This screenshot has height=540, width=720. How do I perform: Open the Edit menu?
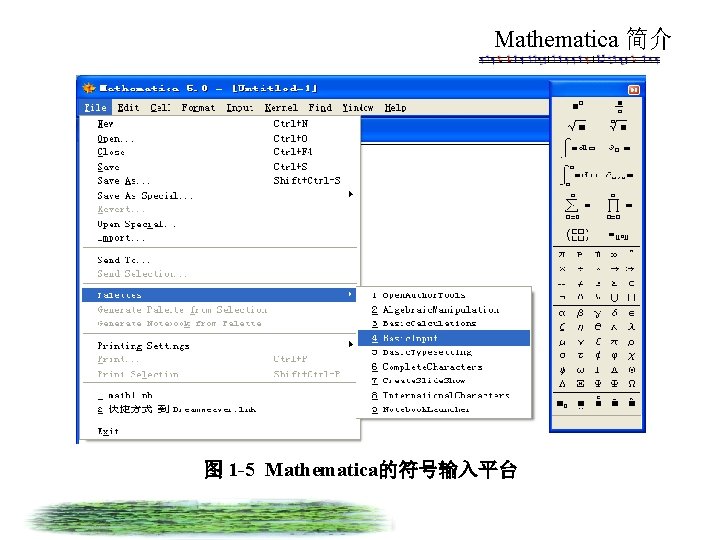[x=128, y=107]
